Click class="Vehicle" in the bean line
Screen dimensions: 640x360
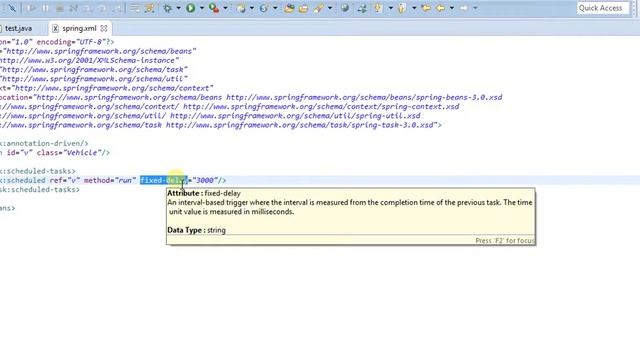point(69,153)
